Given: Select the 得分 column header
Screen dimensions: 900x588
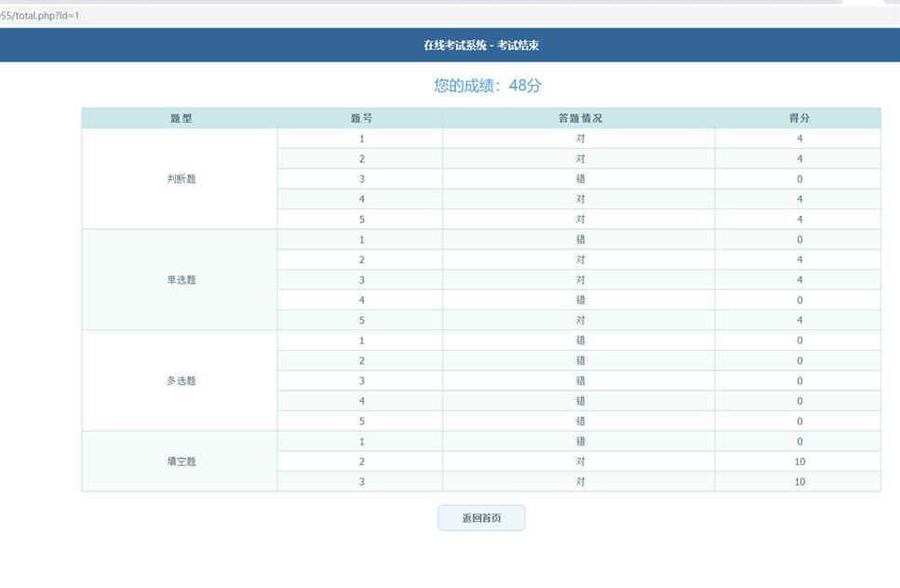Looking at the screenshot, I should click(x=799, y=118).
